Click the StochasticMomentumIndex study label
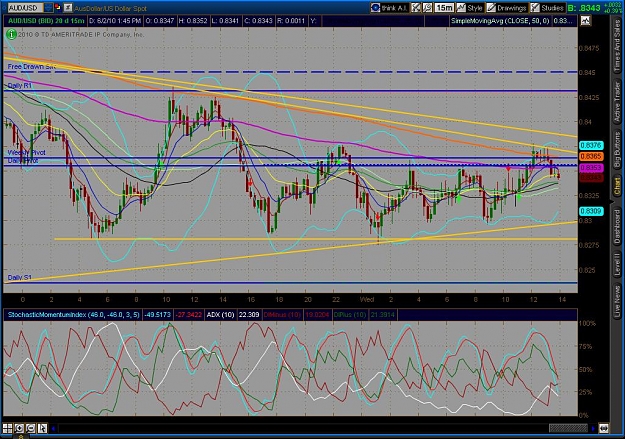625x439 pixels. coord(73,315)
